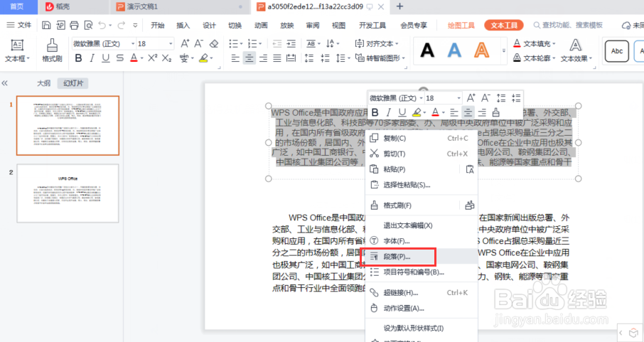
Task: Click 超链接(H) Hyperlink in context menu
Action: tap(422, 293)
